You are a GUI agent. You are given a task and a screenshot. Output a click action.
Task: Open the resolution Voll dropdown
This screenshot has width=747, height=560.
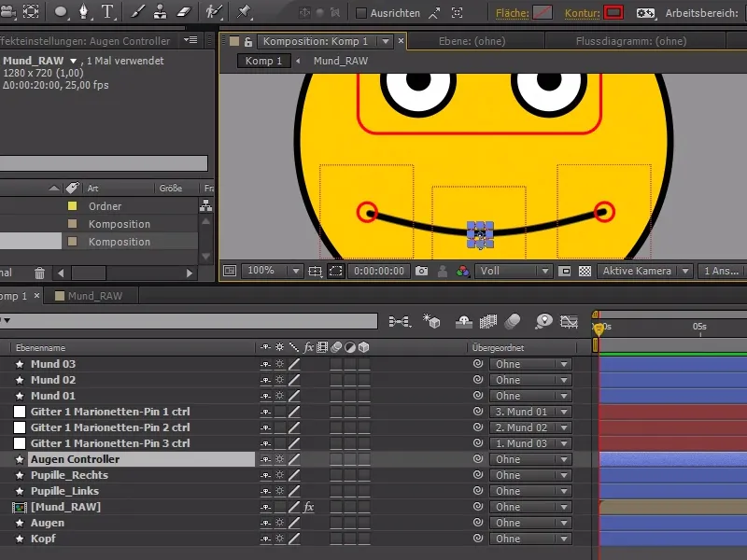514,271
